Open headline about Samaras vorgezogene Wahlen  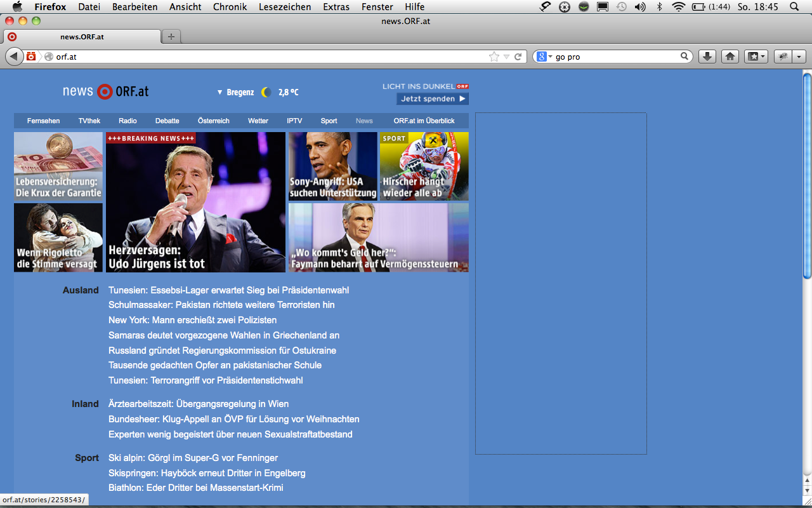pyautogui.click(x=224, y=335)
